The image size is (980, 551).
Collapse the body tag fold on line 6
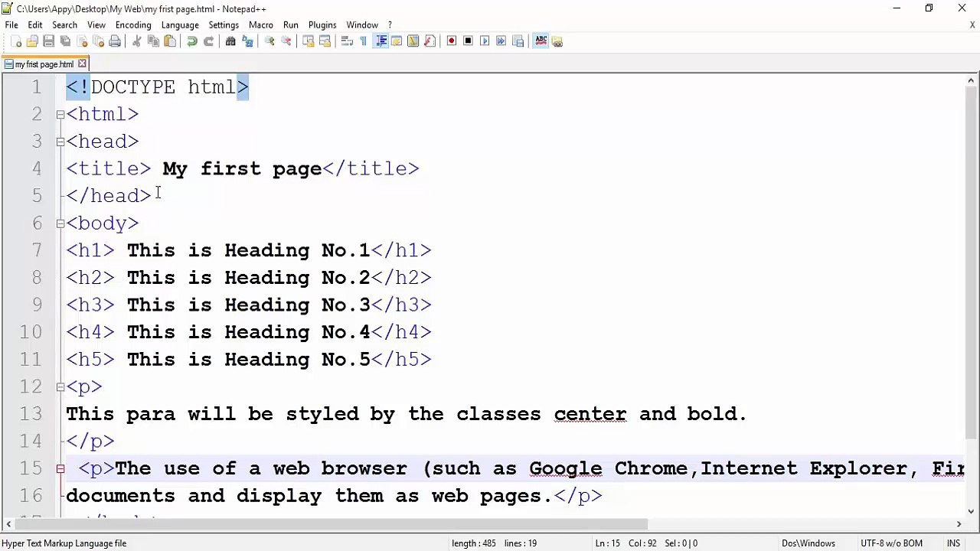point(60,223)
